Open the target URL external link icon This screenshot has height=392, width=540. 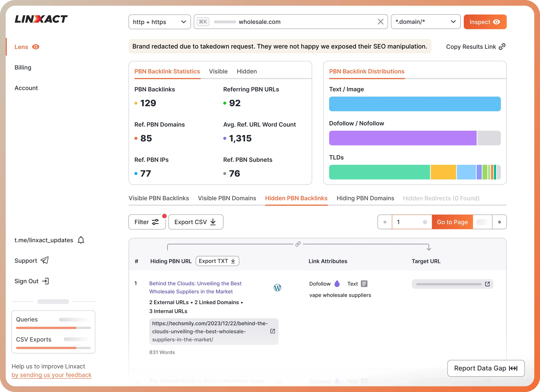coord(487,284)
